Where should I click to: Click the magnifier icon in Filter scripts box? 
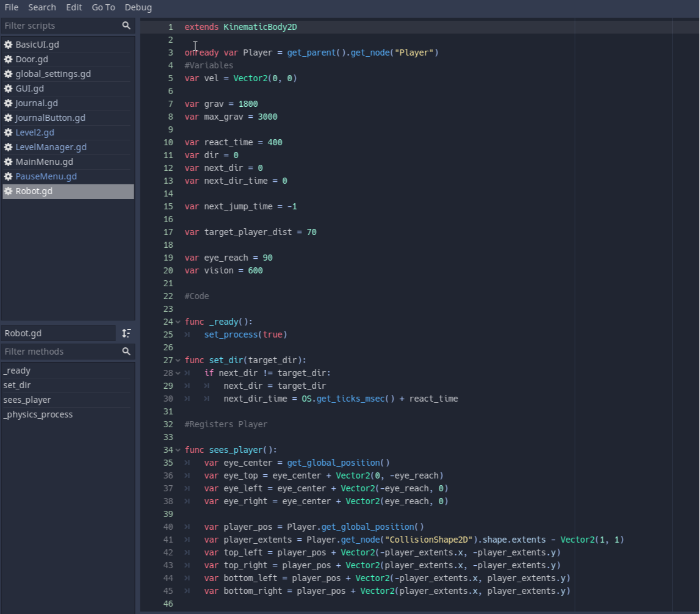click(x=126, y=25)
